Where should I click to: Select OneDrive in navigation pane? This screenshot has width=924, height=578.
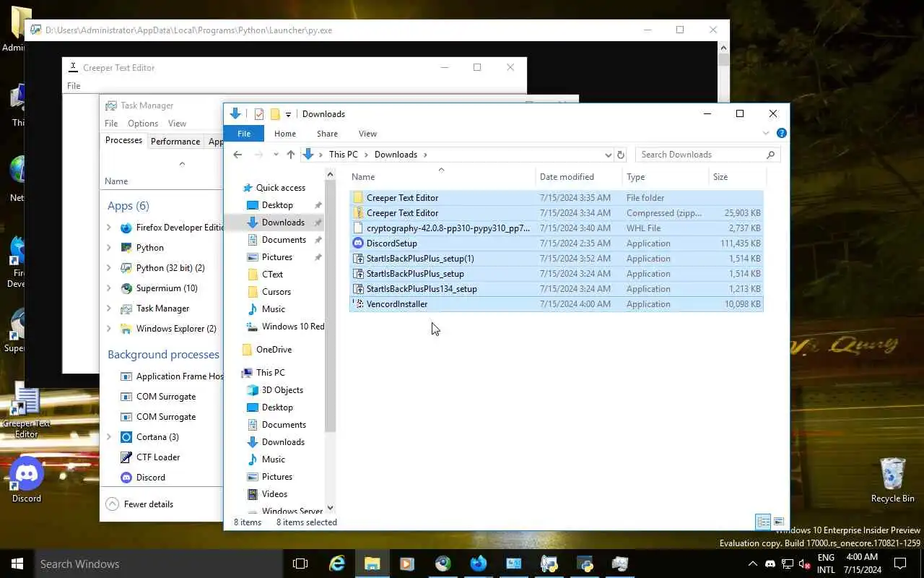tap(274, 350)
